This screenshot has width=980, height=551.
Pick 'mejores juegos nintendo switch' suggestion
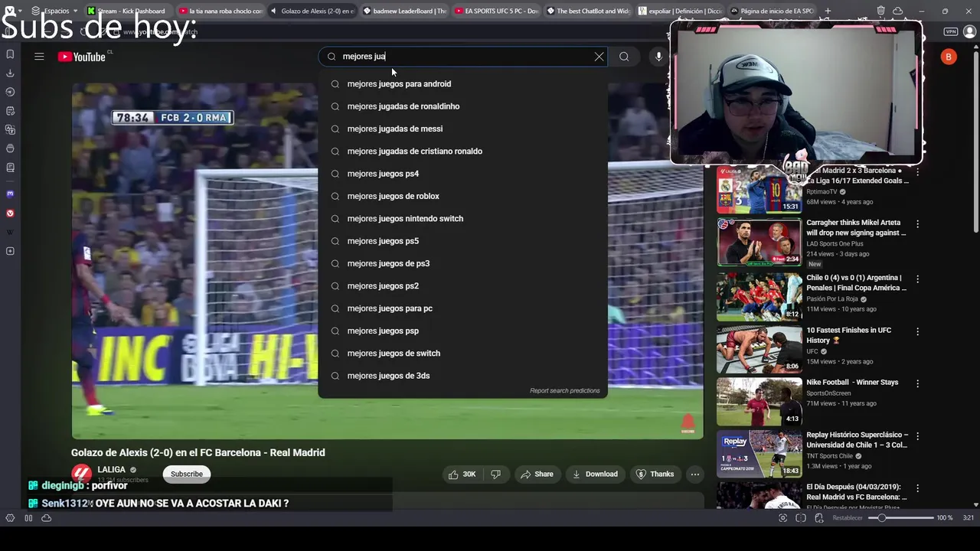pos(462,219)
